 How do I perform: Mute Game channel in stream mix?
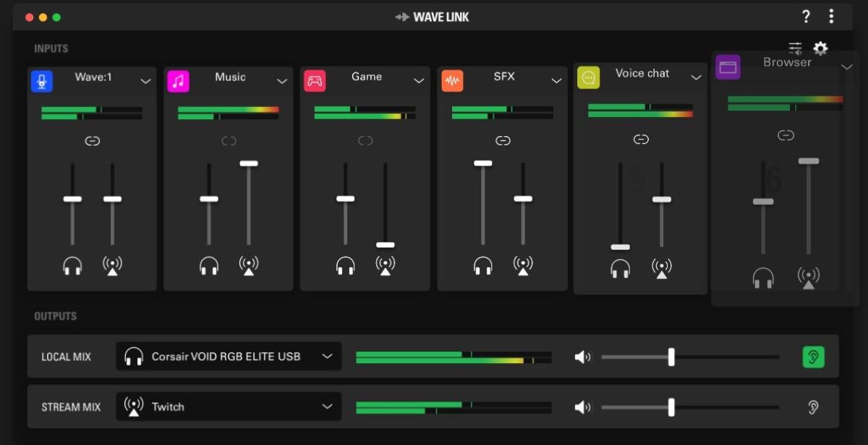(386, 266)
